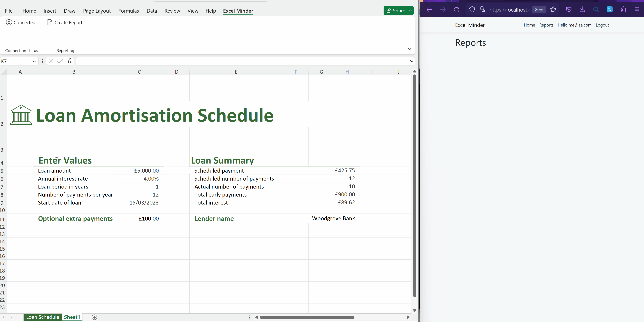Open the Formulas ribbon tab

pos(128,11)
